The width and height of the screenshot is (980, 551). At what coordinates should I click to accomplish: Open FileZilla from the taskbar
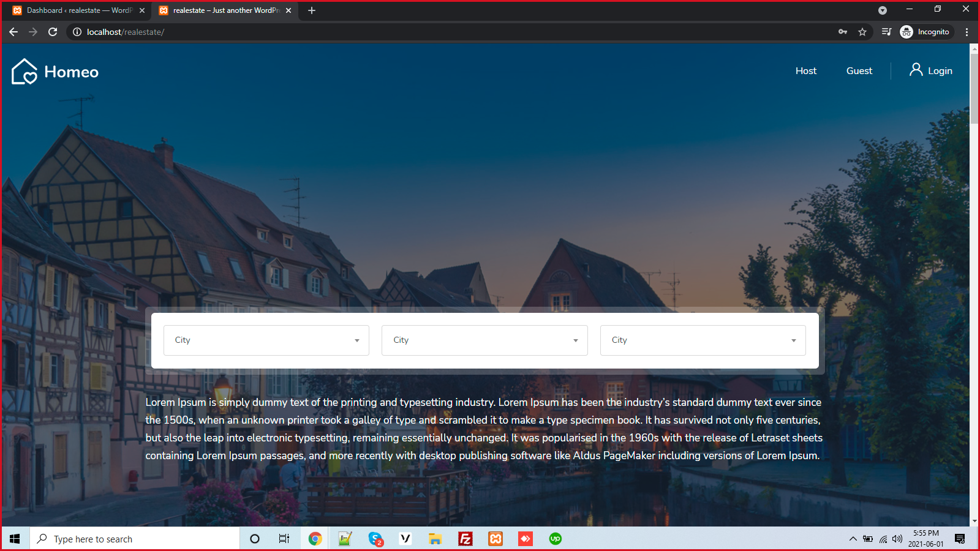pos(466,539)
